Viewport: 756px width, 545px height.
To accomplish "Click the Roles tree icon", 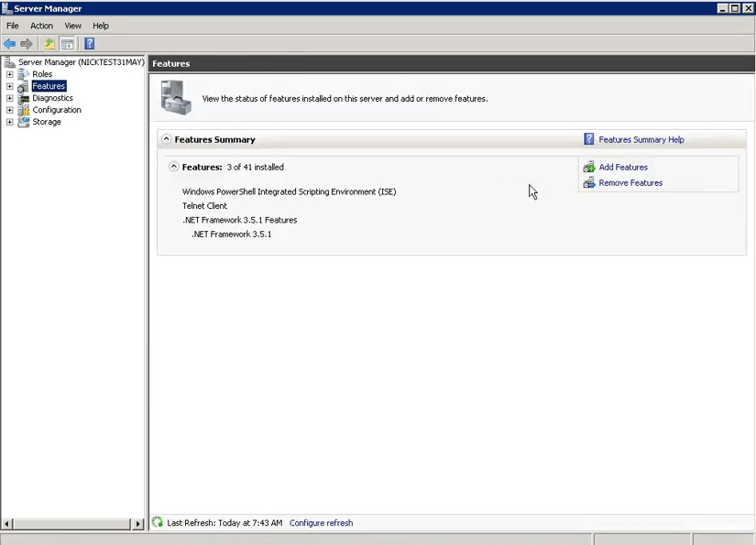I will pyautogui.click(x=24, y=74).
